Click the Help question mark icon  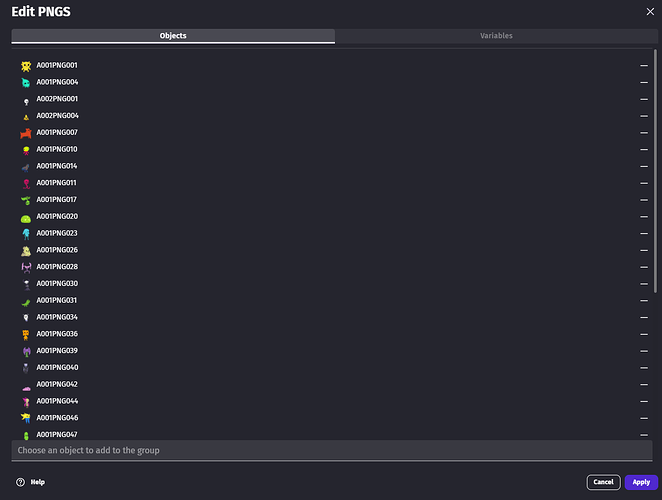click(x=20, y=482)
